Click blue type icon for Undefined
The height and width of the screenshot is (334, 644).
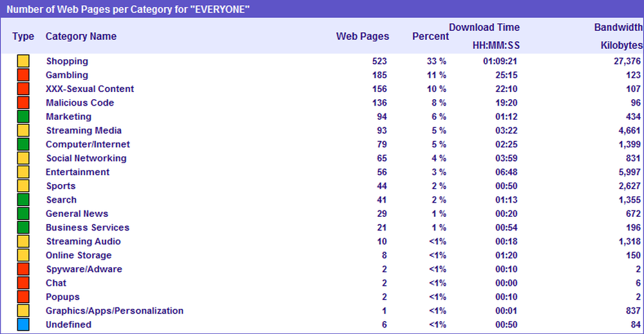[23, 324]
